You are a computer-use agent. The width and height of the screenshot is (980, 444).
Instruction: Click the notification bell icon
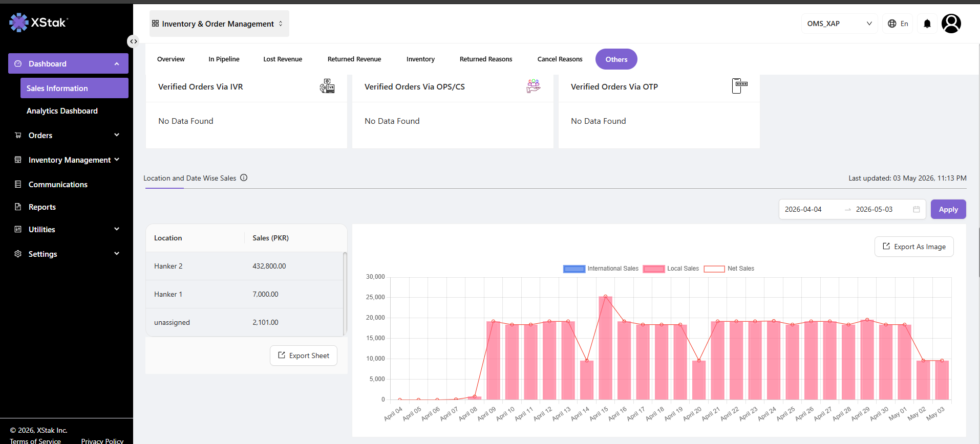[927, 24]
